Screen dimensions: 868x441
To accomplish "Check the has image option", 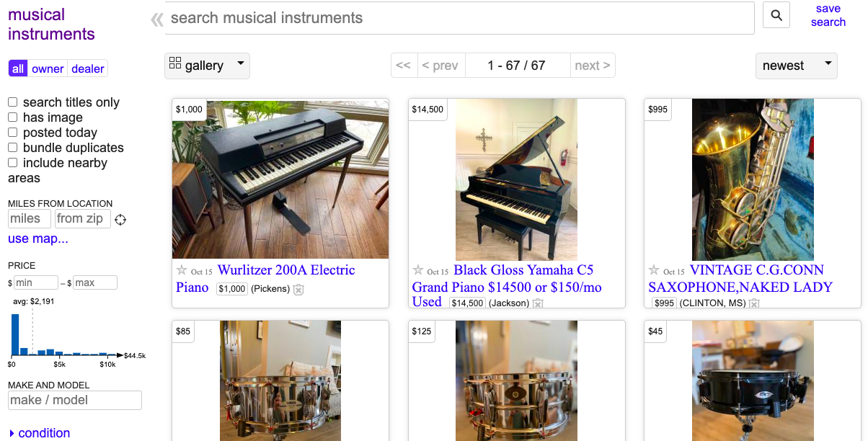I will tap(13, 117).
